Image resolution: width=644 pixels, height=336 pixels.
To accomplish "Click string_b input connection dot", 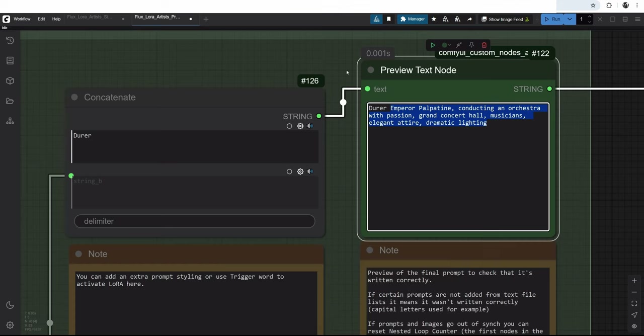I will (x=71, y=176).
